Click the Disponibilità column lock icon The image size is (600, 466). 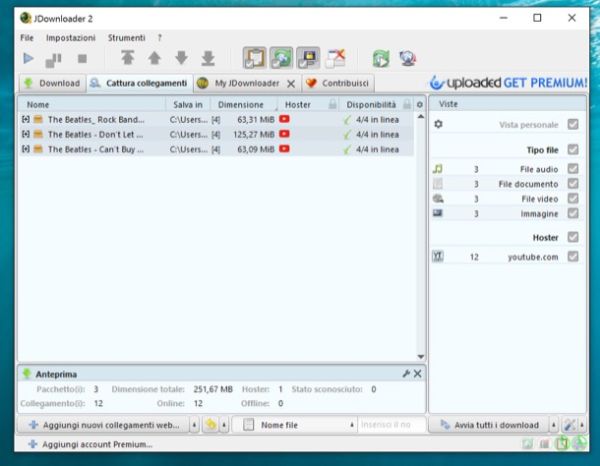(407, 104)
